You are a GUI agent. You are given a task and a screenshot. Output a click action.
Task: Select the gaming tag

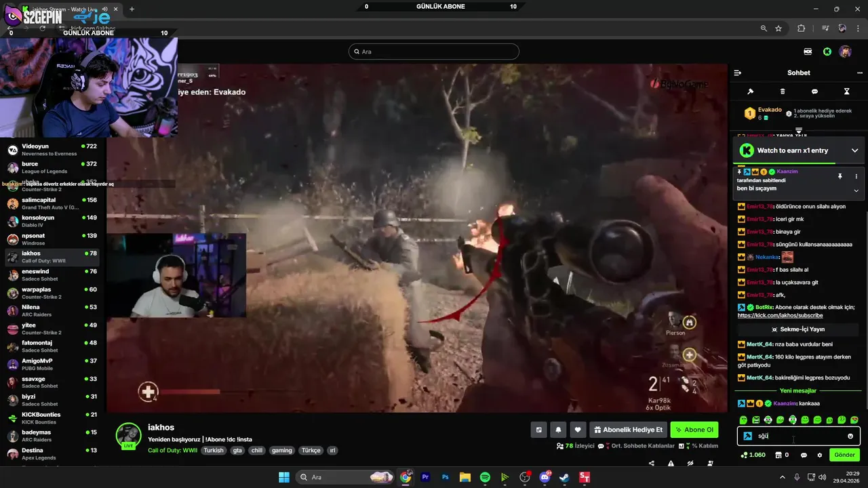tap(281, 450)
